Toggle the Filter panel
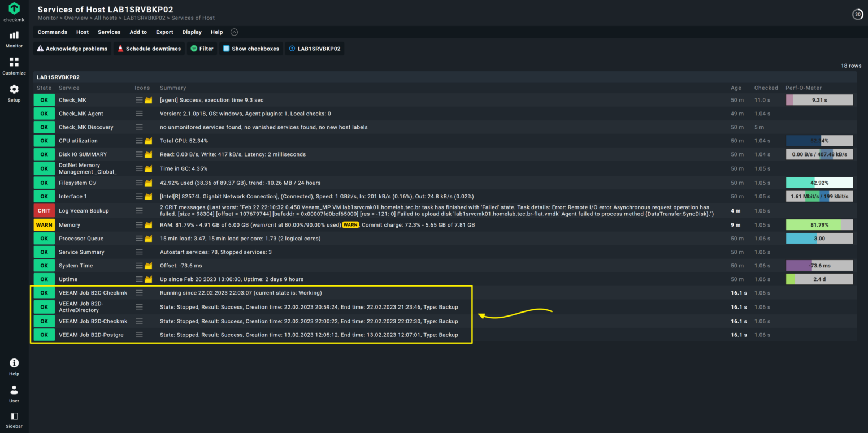 click(x=202, y=49)
